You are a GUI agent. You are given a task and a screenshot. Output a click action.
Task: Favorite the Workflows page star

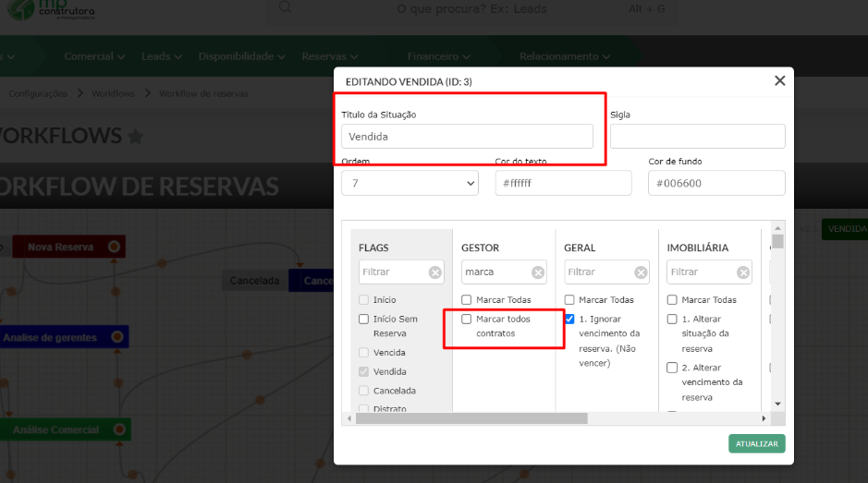point(136,136)
